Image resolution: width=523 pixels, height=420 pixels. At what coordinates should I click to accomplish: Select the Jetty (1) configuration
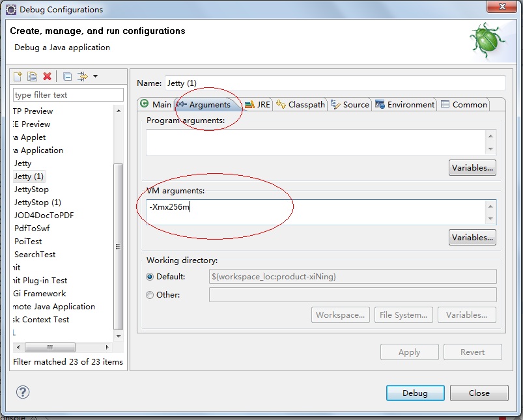tap(29, 176)
